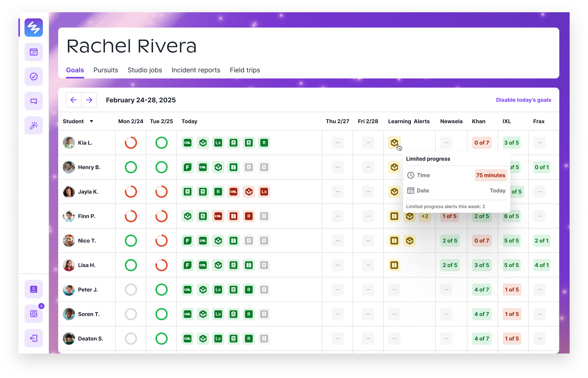Click the Khan column header
The image size is (588, 378).
tap(479, 121)
